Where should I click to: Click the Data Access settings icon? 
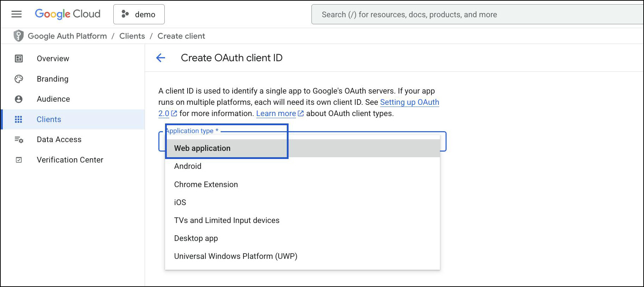tap(19, 140)
